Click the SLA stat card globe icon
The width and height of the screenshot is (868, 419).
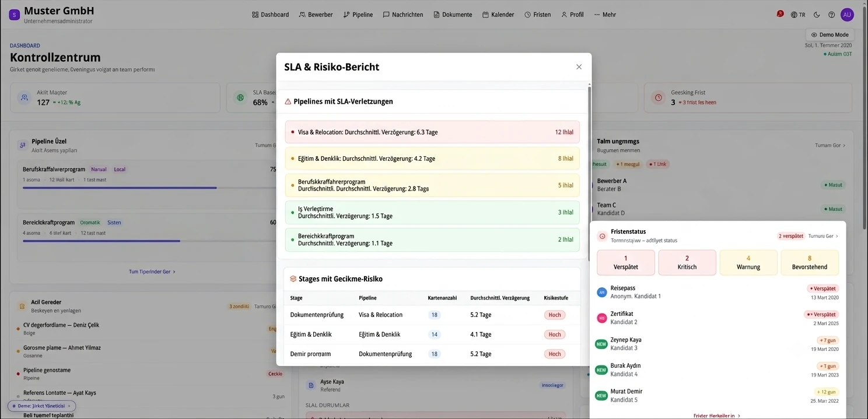click(x=240, y=97)
